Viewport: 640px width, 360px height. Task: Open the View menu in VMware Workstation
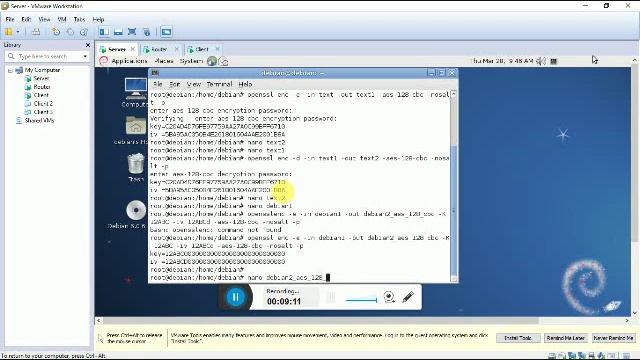coord(44,19)
